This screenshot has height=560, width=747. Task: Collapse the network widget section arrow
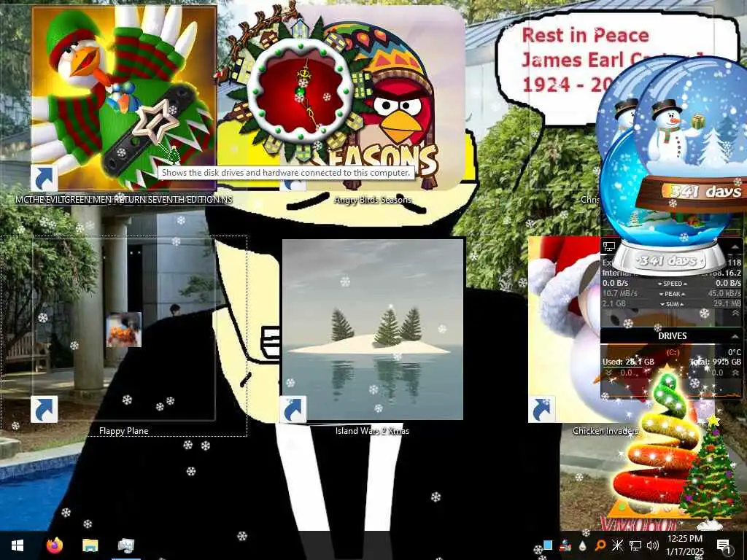tap(735, 246)
